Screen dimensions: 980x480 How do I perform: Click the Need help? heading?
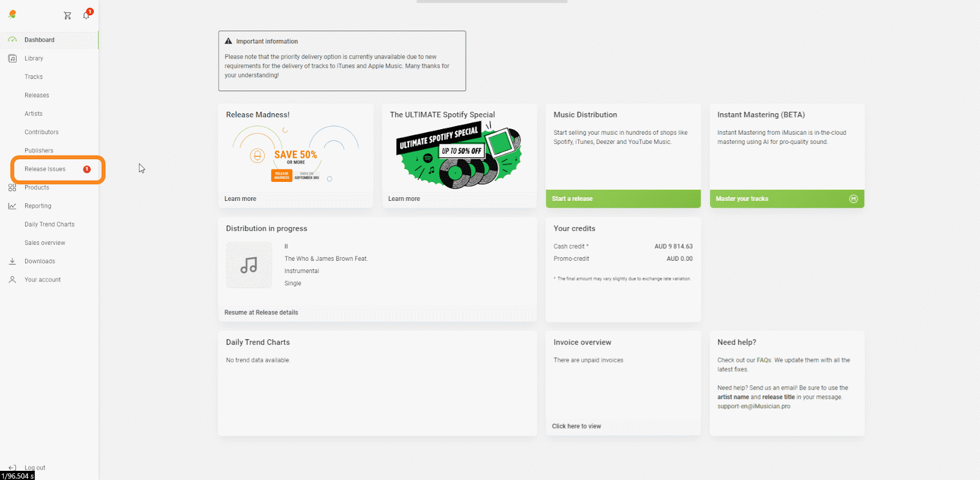point(736,342)
